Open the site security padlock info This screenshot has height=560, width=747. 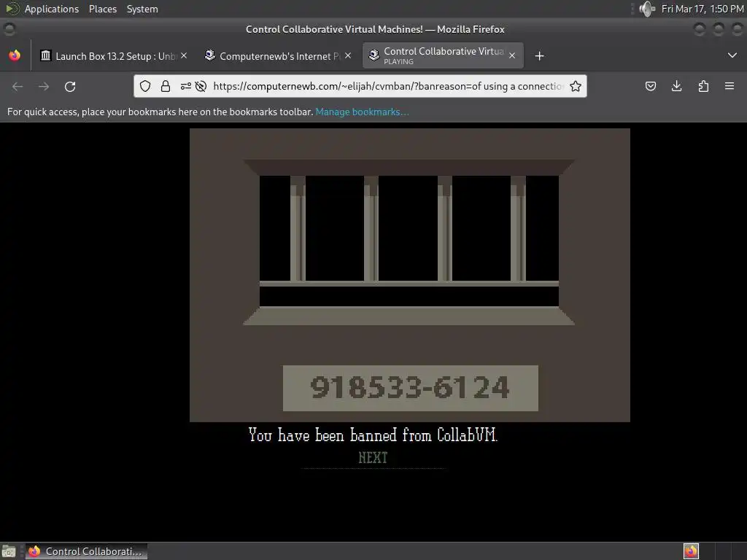coord(166,86)
